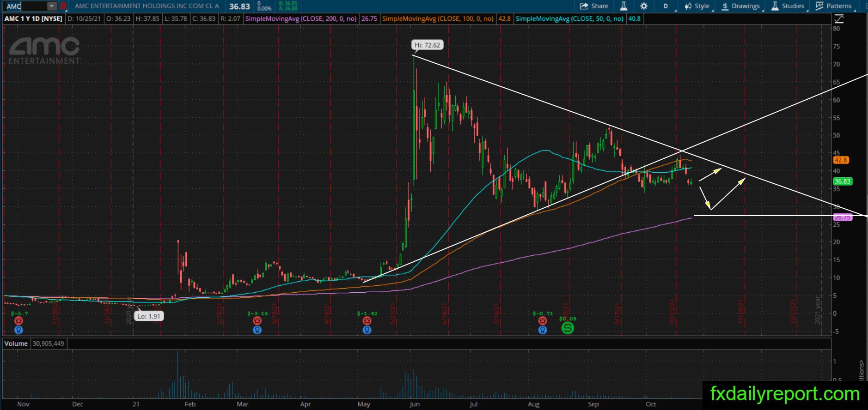This screenshot has width=868, height=410.
Task: Click the AMC symbol input field
Action: [26, 6]
